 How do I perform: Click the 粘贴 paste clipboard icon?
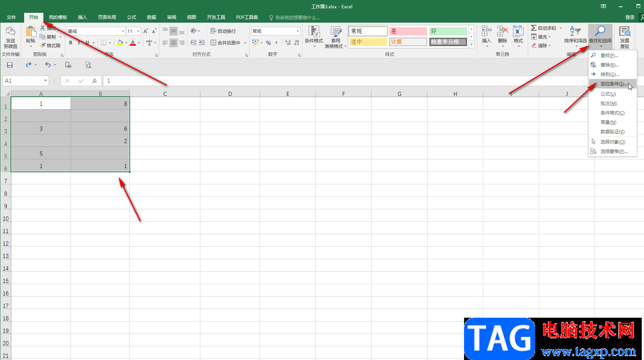coord(31,31)
